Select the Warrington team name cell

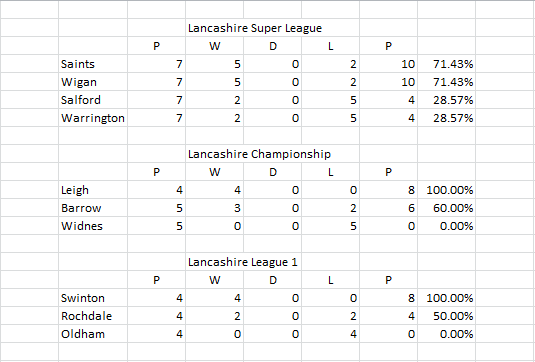[93, 118]
